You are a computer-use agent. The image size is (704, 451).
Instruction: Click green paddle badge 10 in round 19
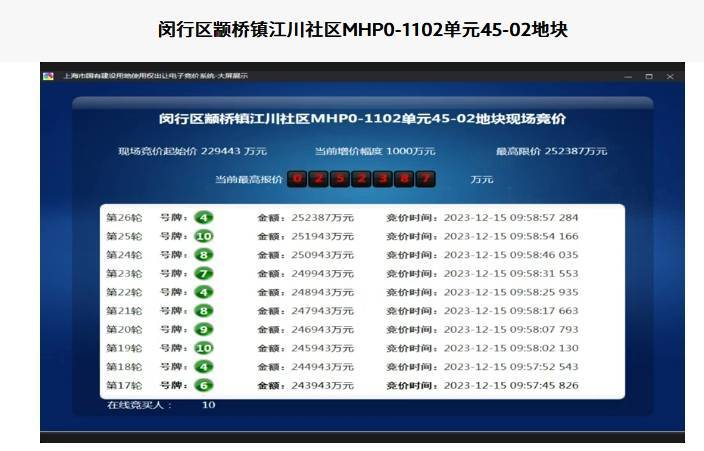(x=203, y=348)
